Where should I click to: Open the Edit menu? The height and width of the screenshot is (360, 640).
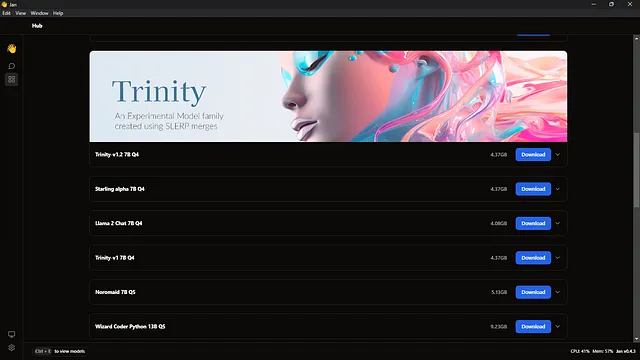tap(7, 13)
